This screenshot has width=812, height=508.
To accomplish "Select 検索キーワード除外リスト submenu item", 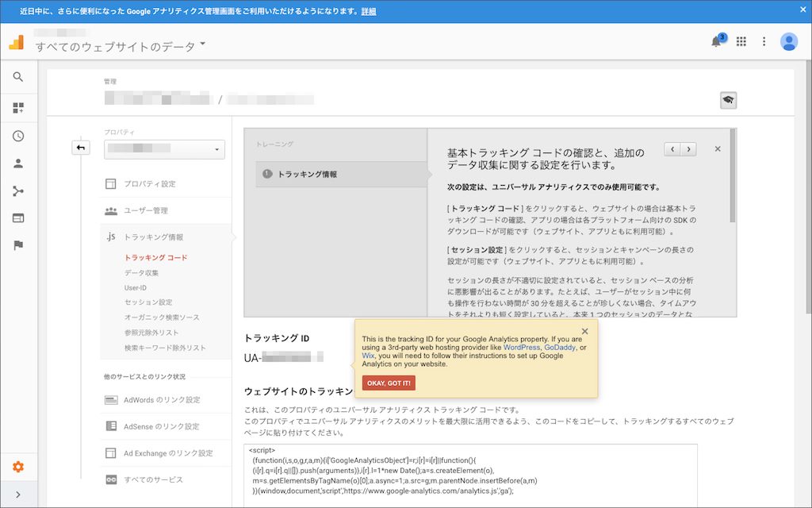I will [165, 348].
